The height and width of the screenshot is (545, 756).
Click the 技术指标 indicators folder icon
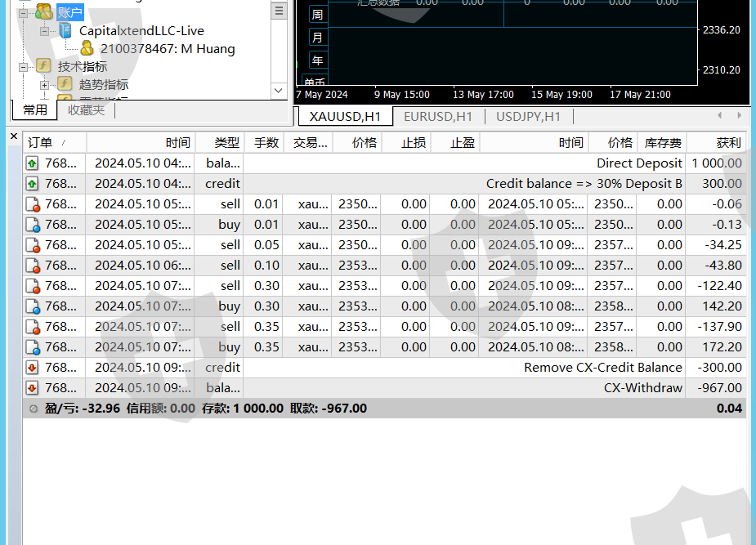43,66
